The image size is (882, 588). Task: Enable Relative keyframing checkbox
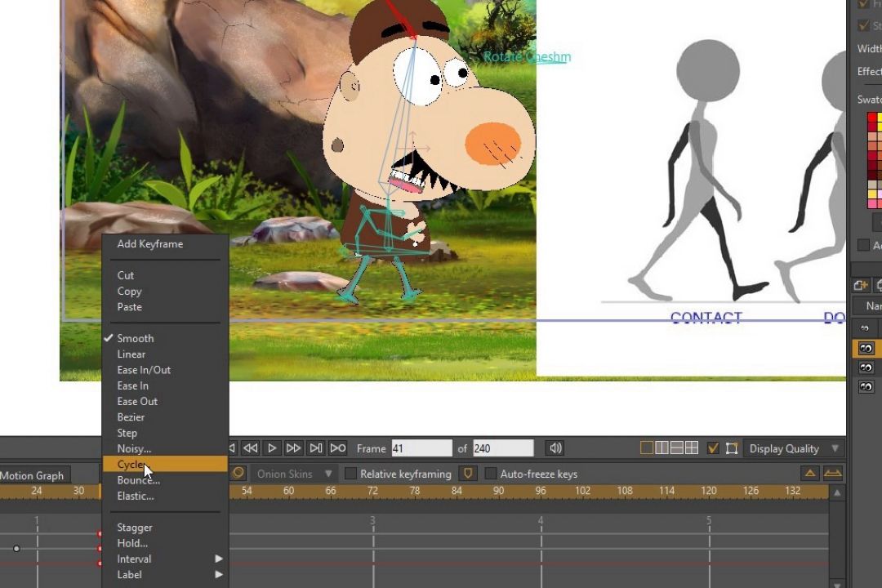[x=350, y=474]
